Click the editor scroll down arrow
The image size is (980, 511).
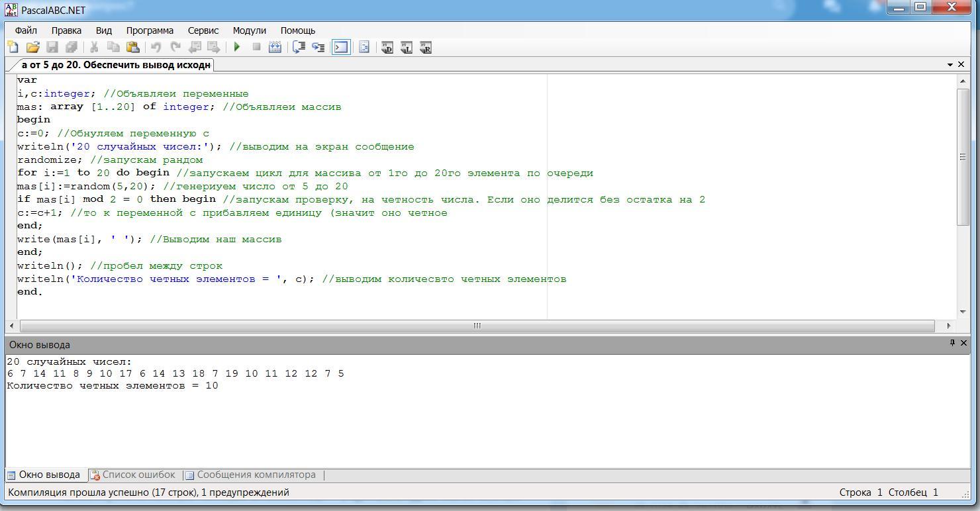963,312
